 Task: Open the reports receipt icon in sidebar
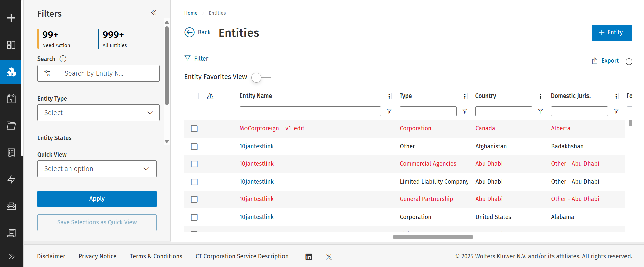tap(11, 233)
